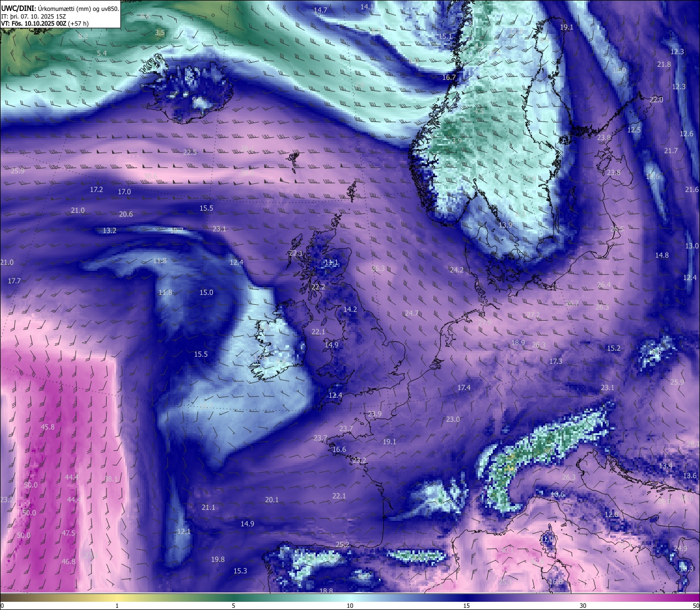Click the 17.4 value over Germany
The height and width of the screenshot is (610, 700).
464,387
